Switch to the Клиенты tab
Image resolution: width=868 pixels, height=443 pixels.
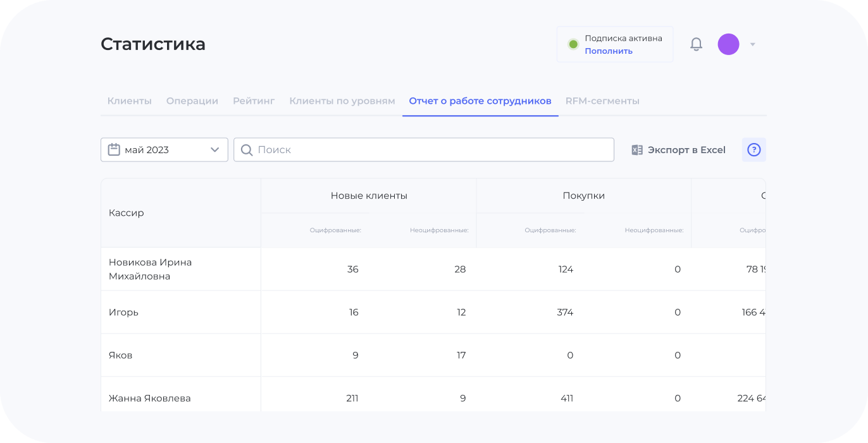coord(129,101)
